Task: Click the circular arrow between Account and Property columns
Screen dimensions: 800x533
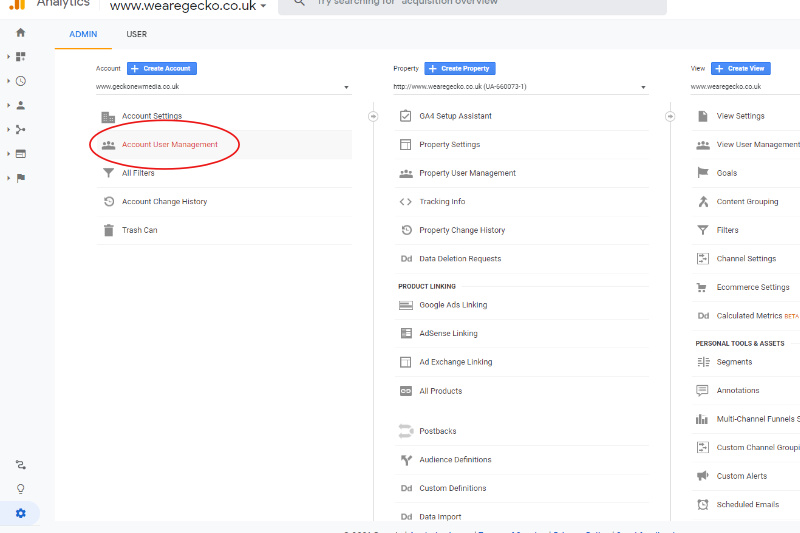Action: click(x=373, y=116)
